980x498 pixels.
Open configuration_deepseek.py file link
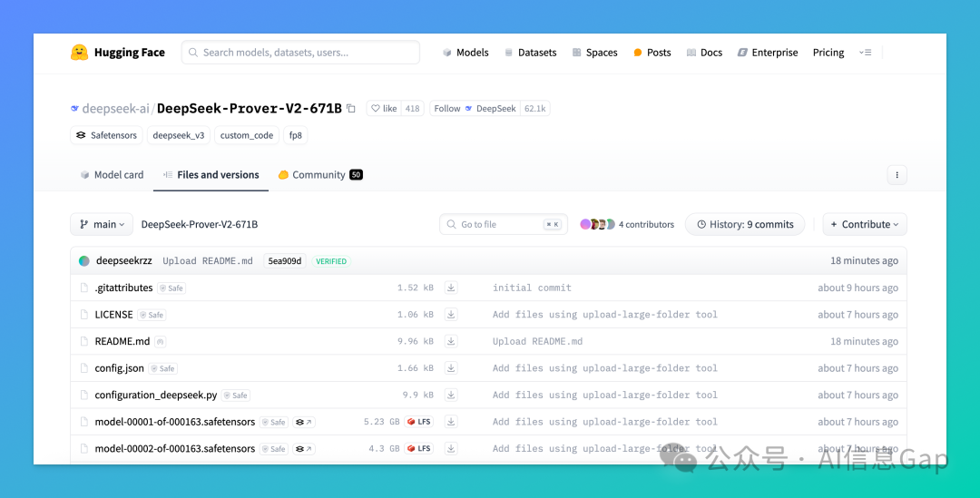coord(156,395)
